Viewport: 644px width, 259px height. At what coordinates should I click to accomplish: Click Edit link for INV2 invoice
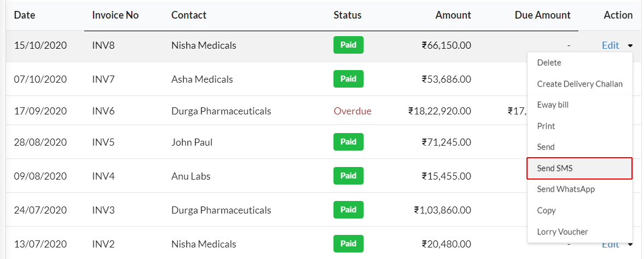[x=610, y=245]
